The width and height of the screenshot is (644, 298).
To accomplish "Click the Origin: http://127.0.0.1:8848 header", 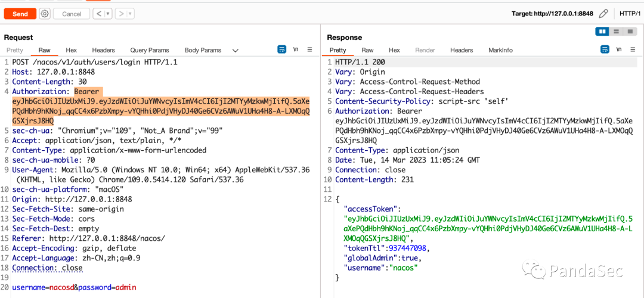I will tap(72, 200).
